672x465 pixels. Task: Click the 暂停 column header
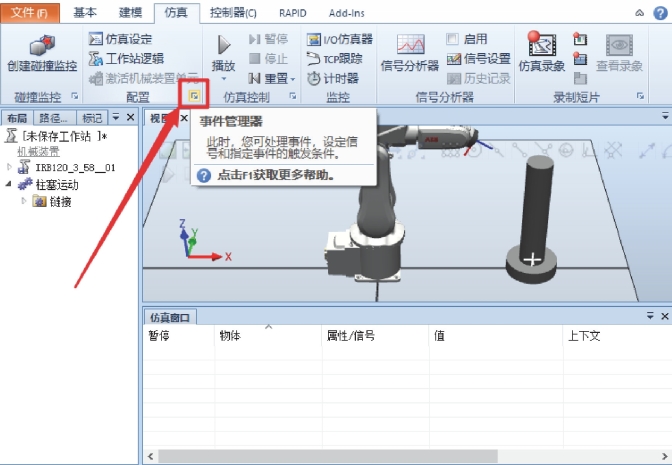(x=179, y=336)
